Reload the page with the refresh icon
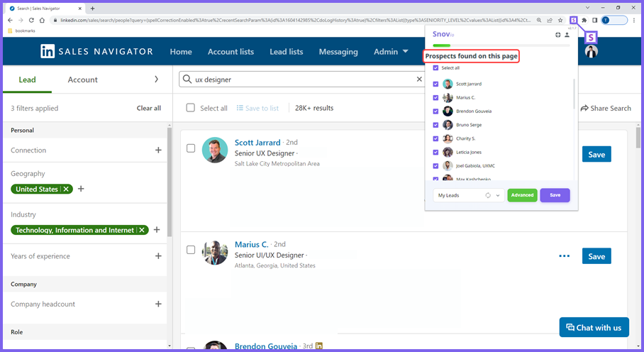Screen dimensions: 644x352 pos(31,20)
